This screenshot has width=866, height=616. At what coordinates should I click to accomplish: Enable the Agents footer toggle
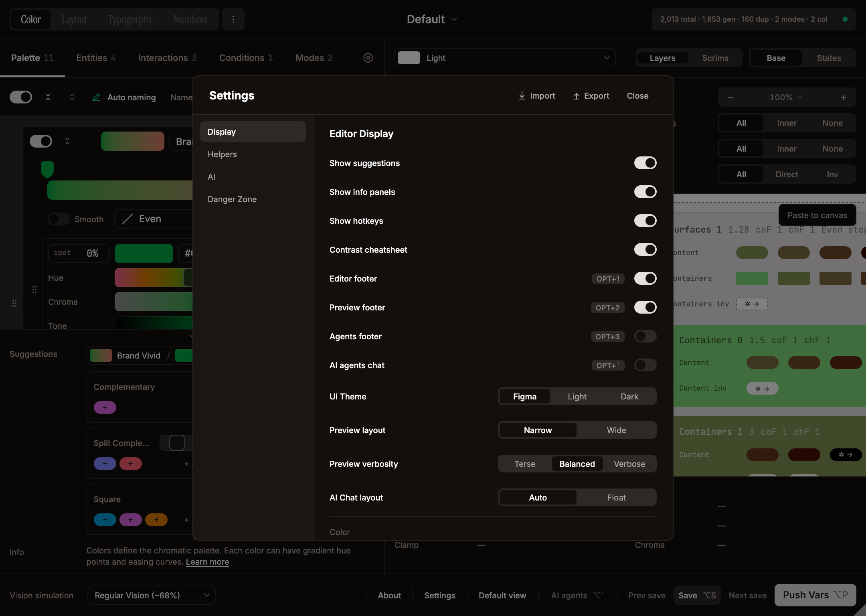pyautogui.click(x=645, y=336)
